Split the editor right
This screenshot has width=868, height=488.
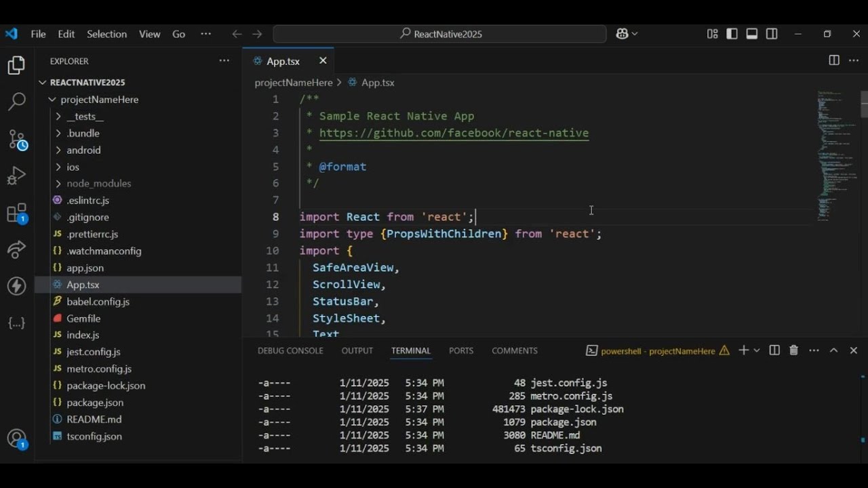(834, 60)
